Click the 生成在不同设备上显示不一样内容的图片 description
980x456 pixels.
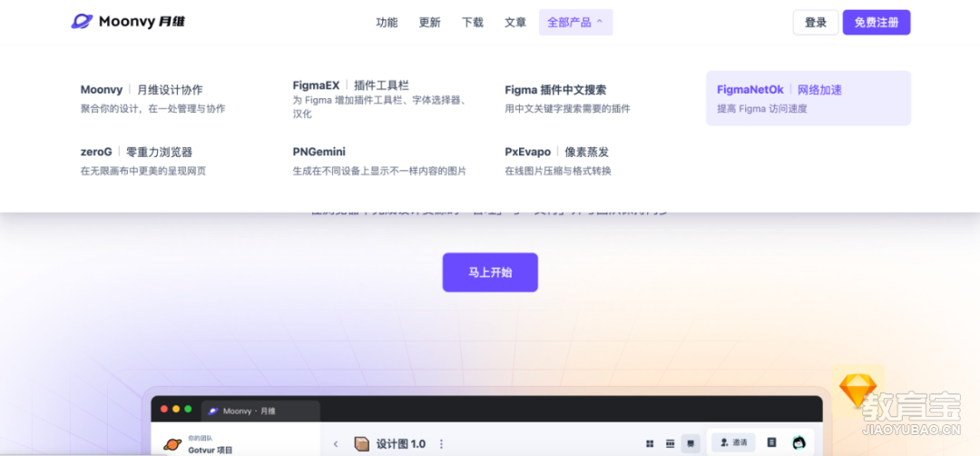pos(379,171)
